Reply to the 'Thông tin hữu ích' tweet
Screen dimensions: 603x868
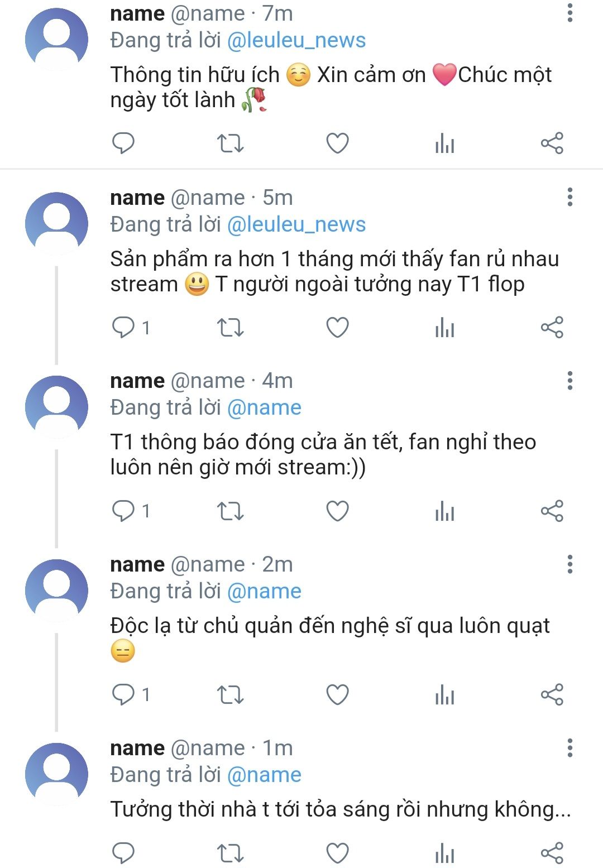(123, 143)
